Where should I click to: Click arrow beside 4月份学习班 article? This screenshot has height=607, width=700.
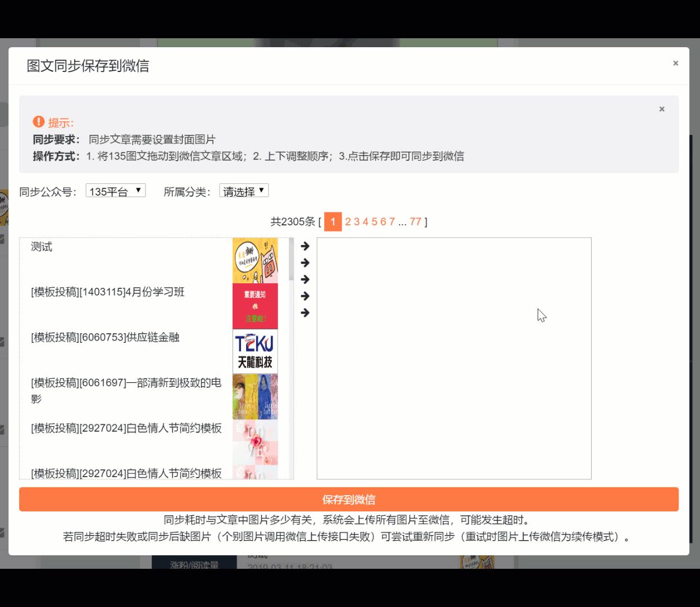pos(305,262)
